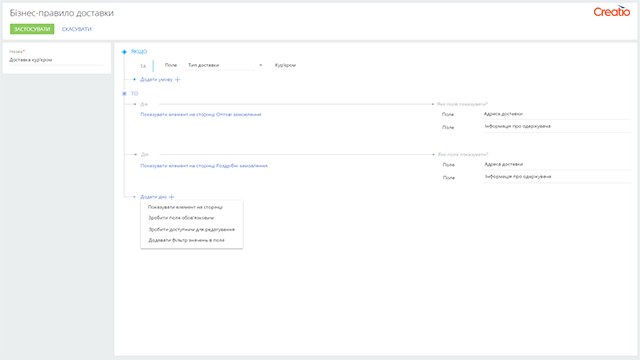This screenshot has height=360, width=640.
Task: Click the plus icon after Додати дію
Action: (x=171, y=197)
